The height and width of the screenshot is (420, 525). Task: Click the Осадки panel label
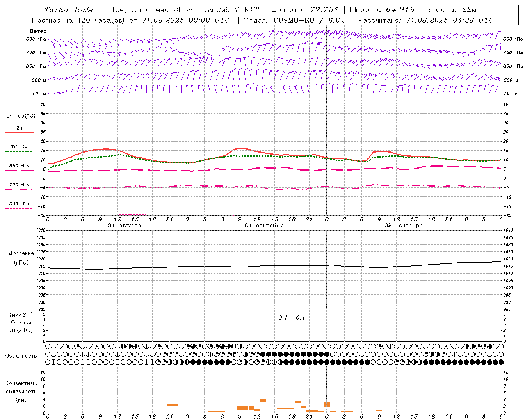click(x=21, y=322)
